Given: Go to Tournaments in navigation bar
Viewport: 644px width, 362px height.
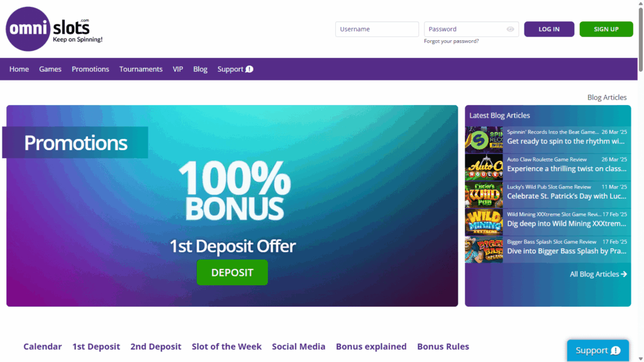Looking at the screenshot, I should tap(141, 69).
